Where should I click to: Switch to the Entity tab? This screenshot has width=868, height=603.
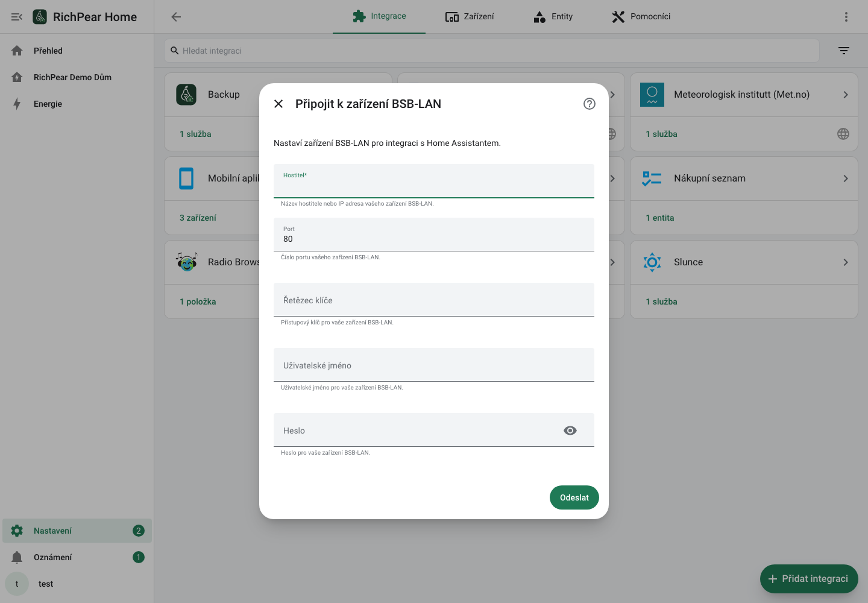553,16
